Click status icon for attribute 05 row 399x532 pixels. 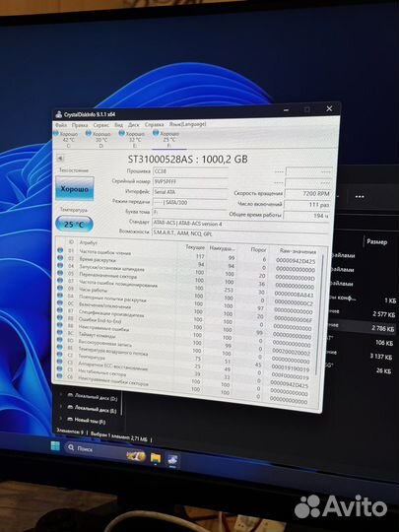[60, 273]
